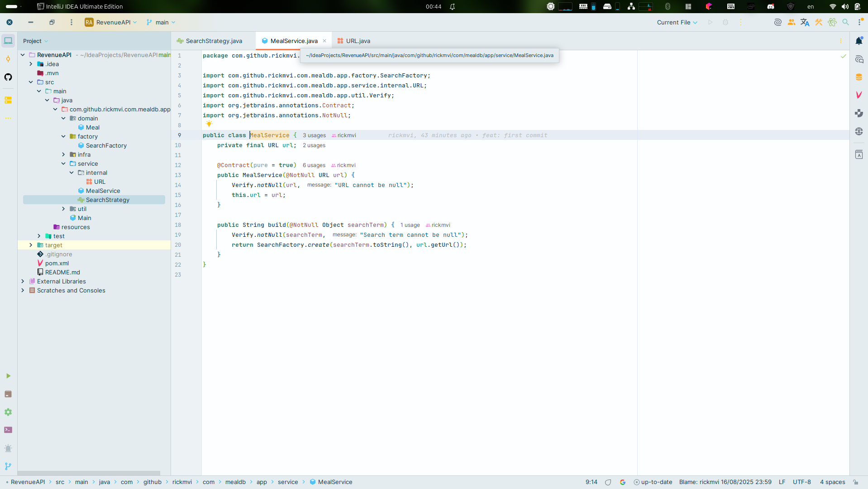Click the UTF-8 encoding in status bar
Image resolution: width=868 pixels, height=489 pixels.
[x=801, y=482]
